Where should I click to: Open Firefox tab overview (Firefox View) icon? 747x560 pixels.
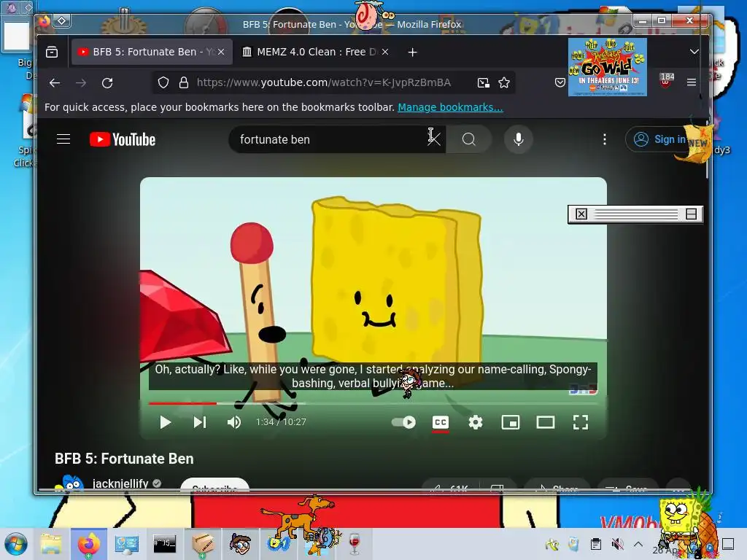(x=52, y=52)
